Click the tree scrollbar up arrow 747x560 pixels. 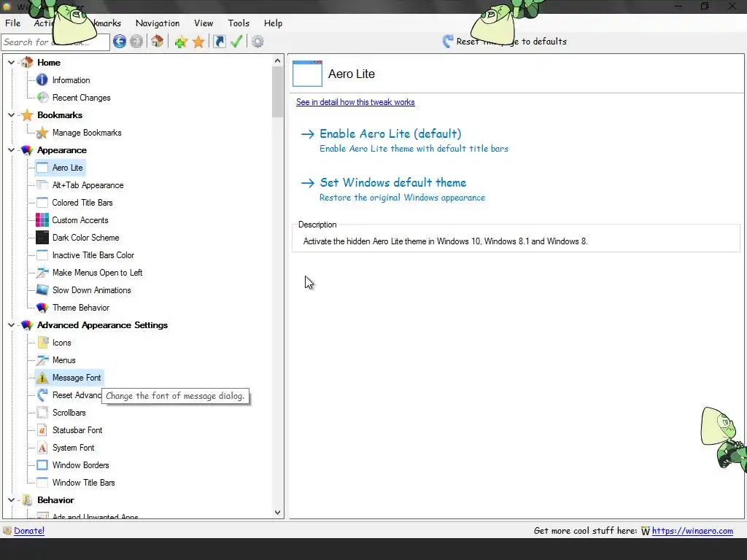coord(278,61)
